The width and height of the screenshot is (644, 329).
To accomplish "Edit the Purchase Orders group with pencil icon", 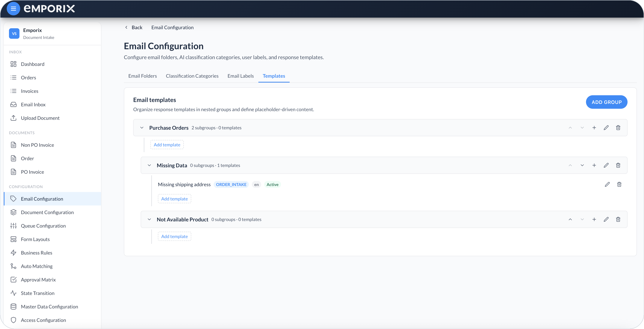I will (x=606, y=128).
